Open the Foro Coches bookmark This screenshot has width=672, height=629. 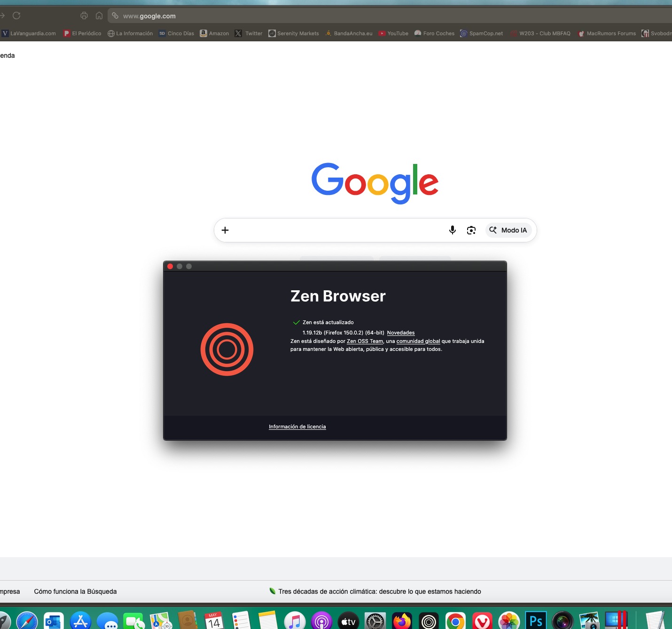point(434,33)
